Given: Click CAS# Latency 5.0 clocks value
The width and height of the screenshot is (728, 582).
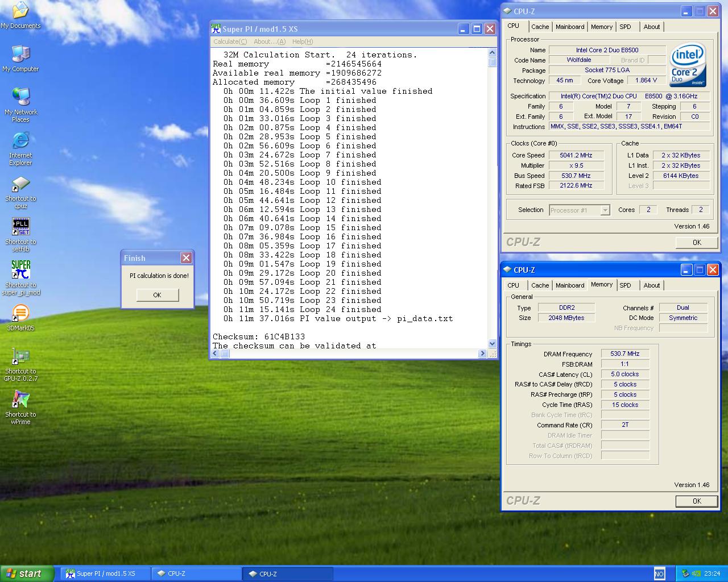Looking at the screenshot, I should pyautogui.click(x=625, y=374).
